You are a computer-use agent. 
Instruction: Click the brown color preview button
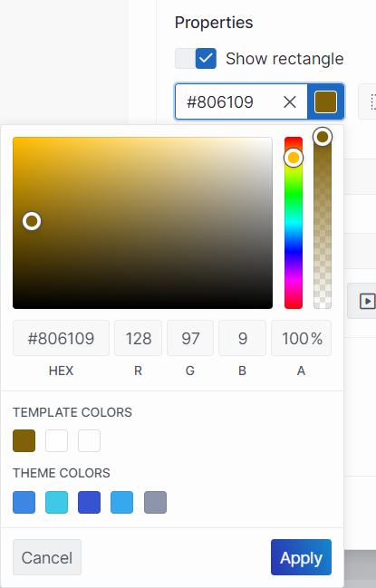pos(325,102)
